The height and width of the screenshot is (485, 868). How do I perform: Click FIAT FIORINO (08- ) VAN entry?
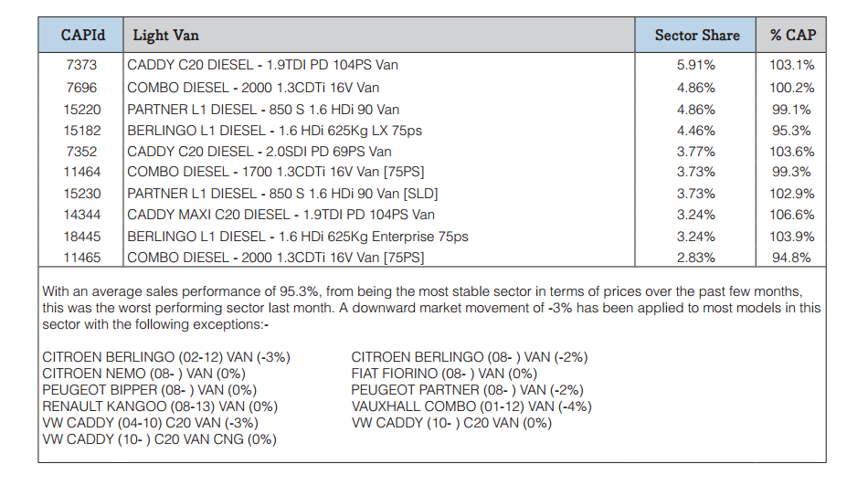[x=444, y=374]
